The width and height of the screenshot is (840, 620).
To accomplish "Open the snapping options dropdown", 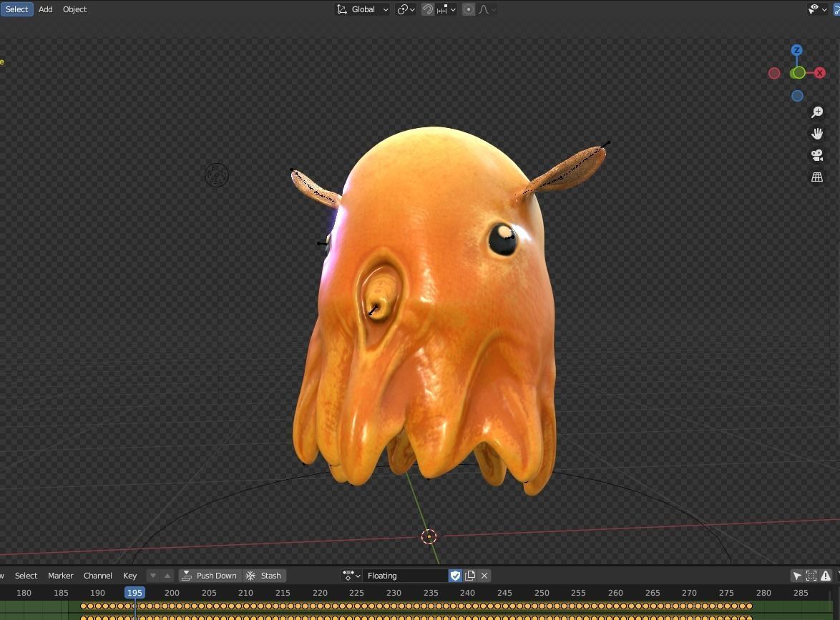I will click(x=446, y=9).
